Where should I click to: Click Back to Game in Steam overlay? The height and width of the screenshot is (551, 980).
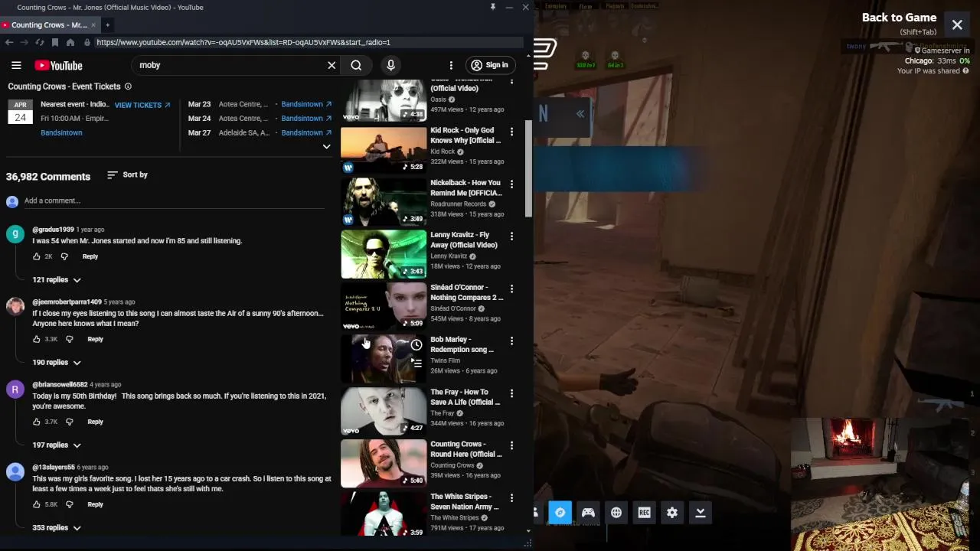click(899, 18)
